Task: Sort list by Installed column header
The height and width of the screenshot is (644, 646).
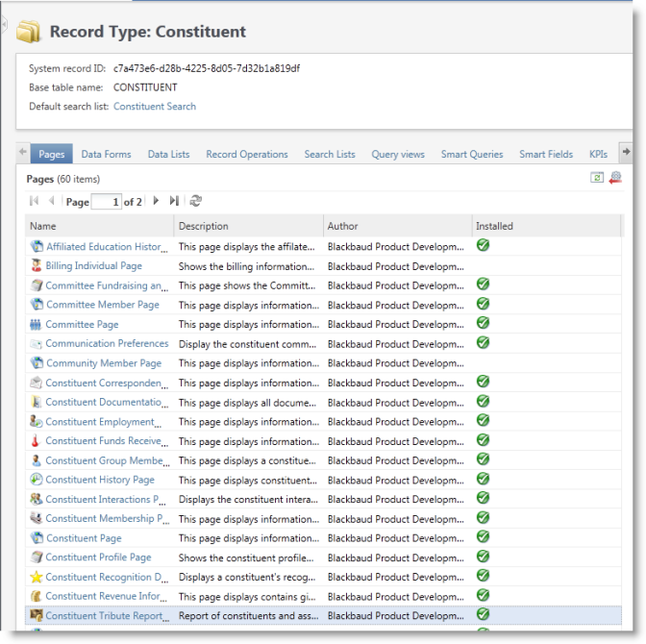Action: pos(495,227)
